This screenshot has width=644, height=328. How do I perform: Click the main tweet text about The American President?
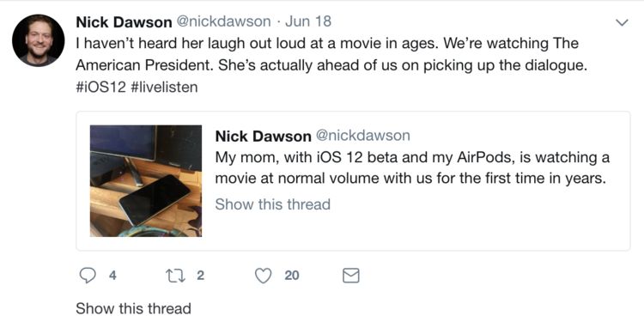[x=331, y=55]
